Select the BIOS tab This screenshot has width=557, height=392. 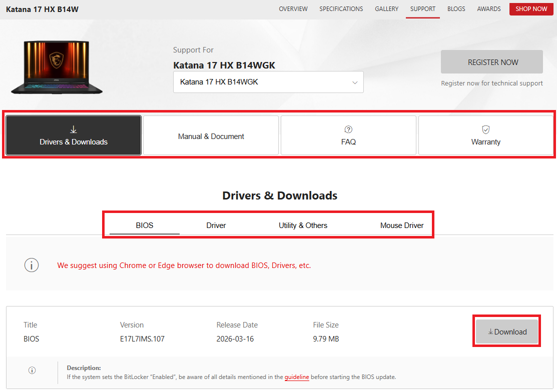145,225
